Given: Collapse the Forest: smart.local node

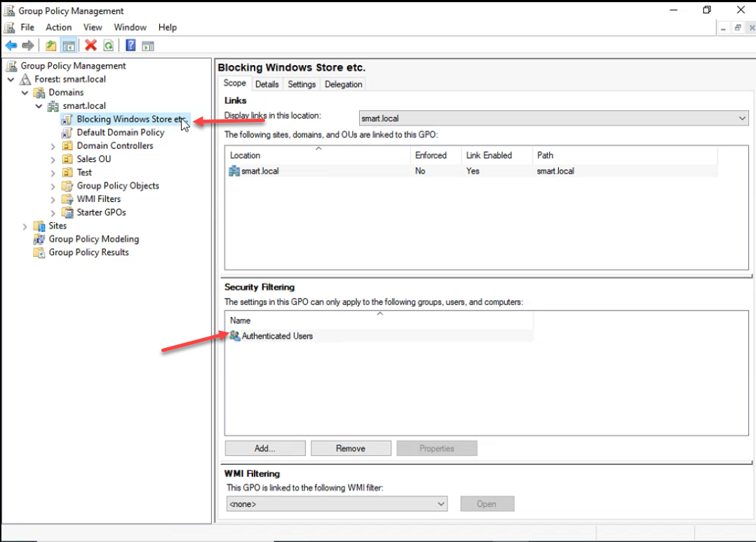Looking at the screenshot, I should [11, 79].
